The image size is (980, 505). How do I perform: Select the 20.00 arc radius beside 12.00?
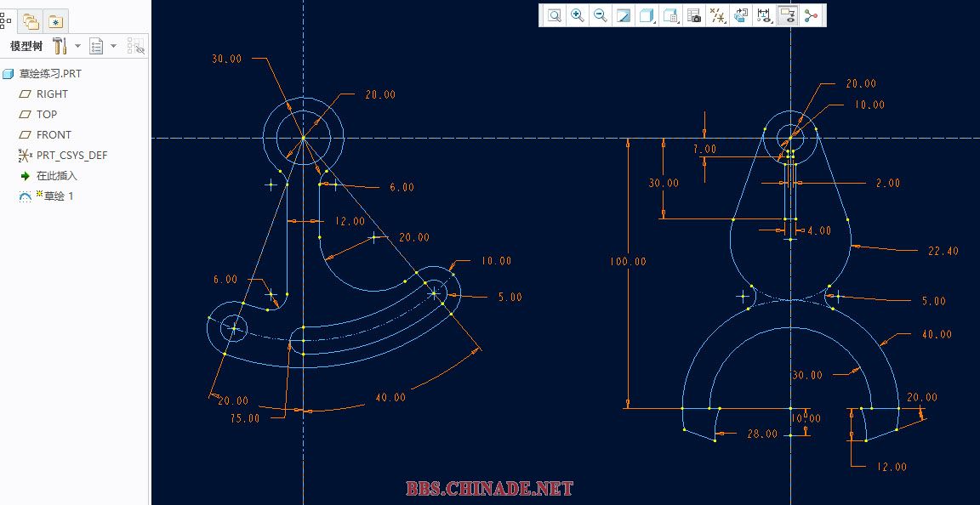[414, 237]
